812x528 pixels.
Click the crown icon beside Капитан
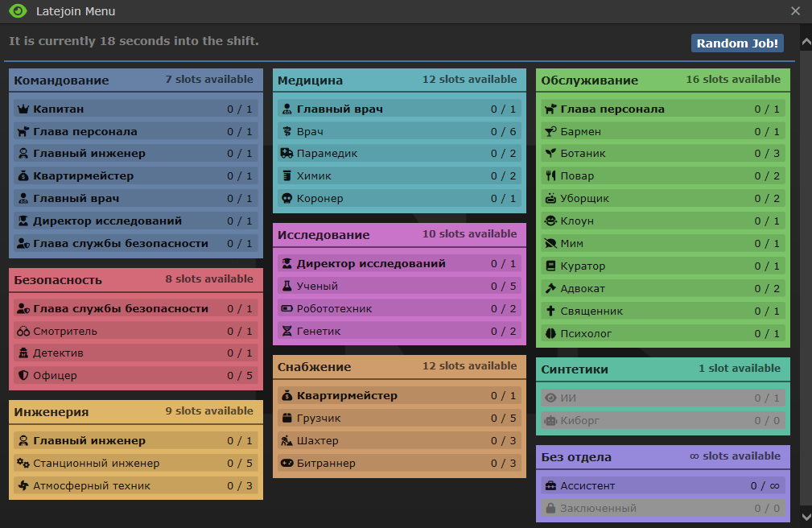23,109
